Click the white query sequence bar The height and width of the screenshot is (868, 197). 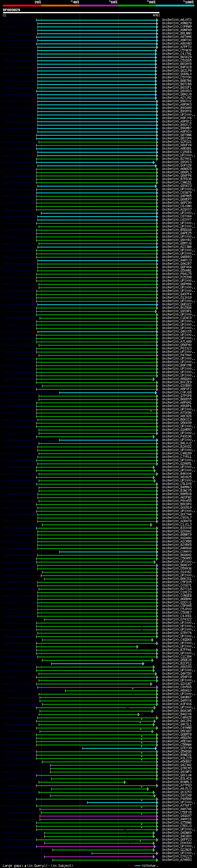[81, 13]
